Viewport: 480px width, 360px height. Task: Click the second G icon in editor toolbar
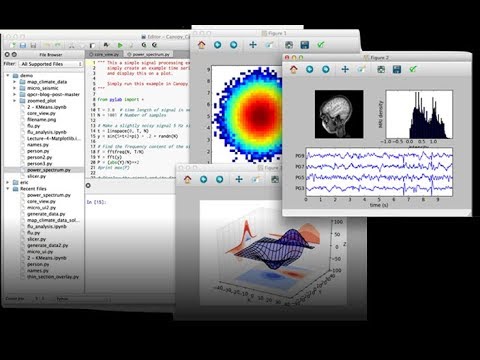click(x=154, y=45)
